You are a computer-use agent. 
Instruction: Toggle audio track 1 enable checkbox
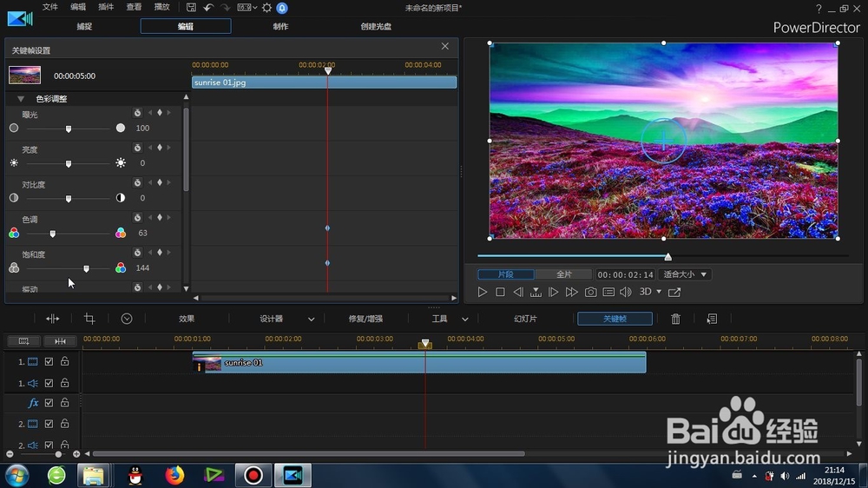(x=49, y=383)
